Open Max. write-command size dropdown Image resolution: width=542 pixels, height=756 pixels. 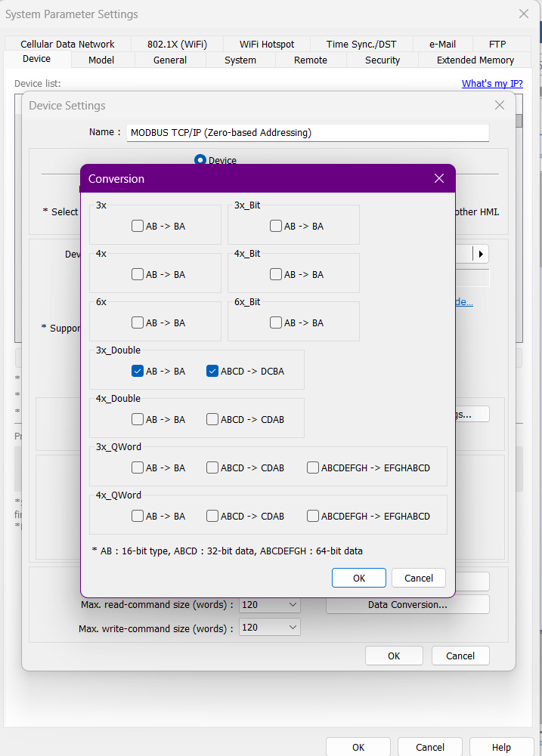click(270, 628)
